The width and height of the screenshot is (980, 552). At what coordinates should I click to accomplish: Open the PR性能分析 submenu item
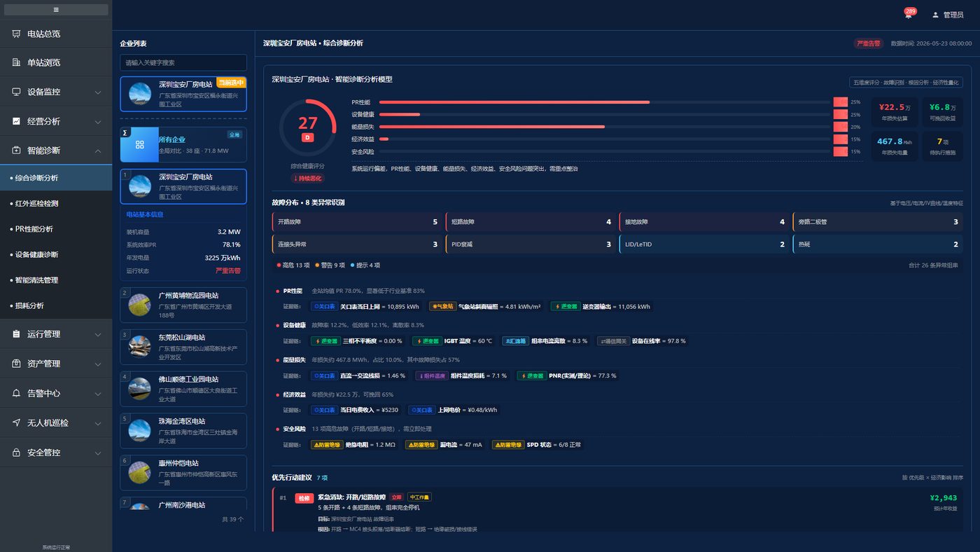pyautogui.click(x=56, y=229)
